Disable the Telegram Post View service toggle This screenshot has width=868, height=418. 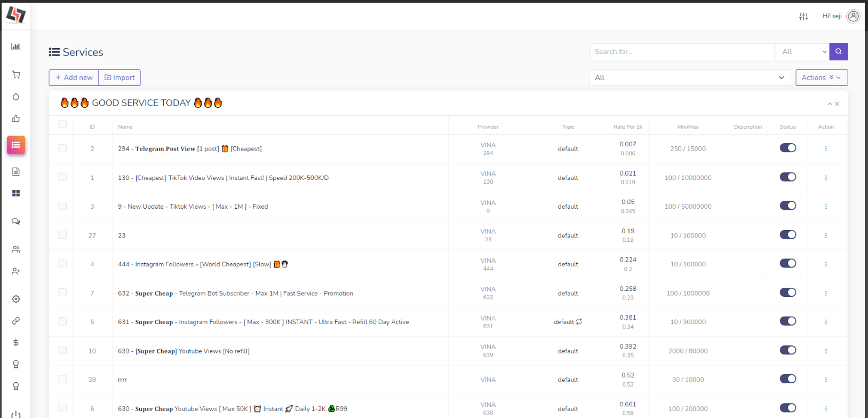(x=787, y=148)
